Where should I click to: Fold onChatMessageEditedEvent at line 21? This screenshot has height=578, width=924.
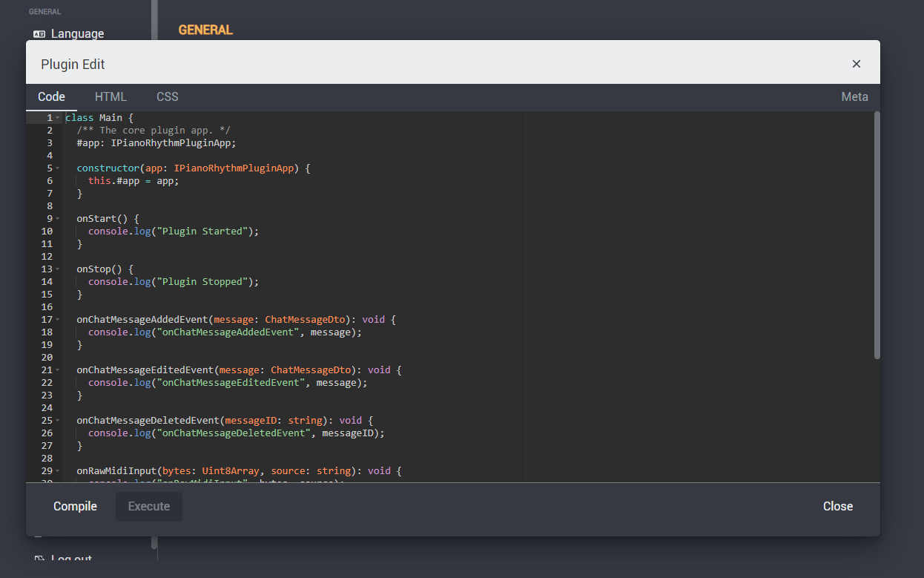(58, 370)
